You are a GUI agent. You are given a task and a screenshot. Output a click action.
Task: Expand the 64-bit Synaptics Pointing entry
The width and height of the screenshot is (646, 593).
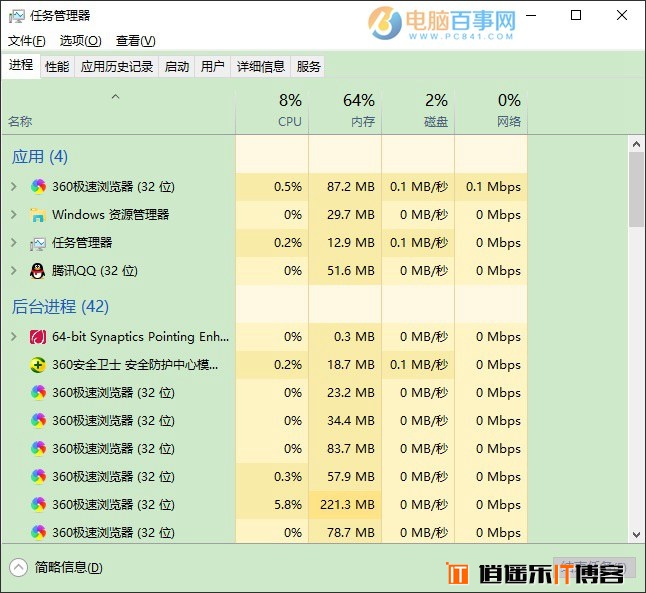[14, 337]
